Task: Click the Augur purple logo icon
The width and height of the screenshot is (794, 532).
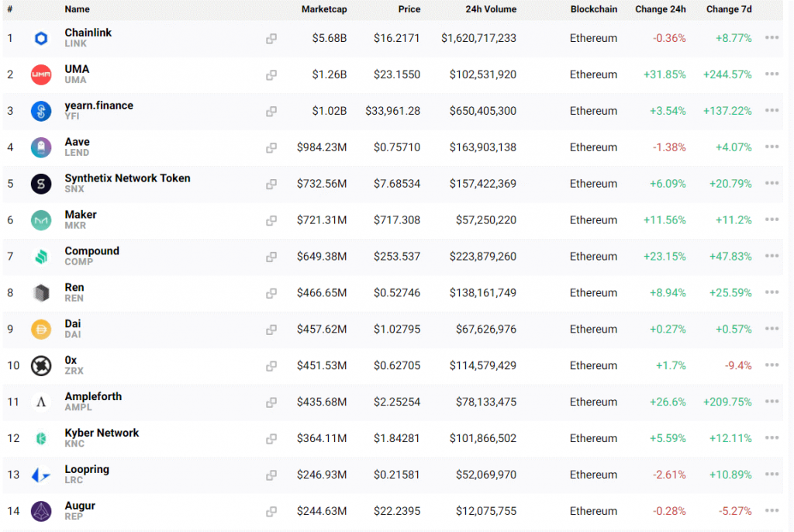Action: [41, 511]
